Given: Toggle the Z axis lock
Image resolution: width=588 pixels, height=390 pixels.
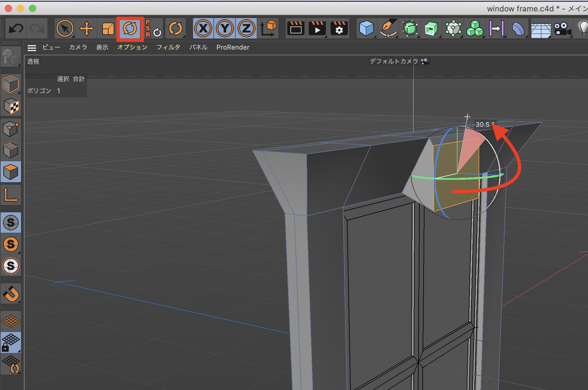Looking at the screenshot, I should (246, 29).
